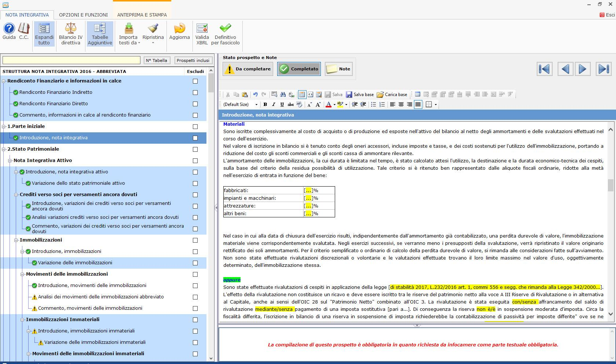Screen dimensions: 616x364
Task: Collapse 2.Stato Patrimoniale node
Action: pyautogui.click(x=4, y=149)
